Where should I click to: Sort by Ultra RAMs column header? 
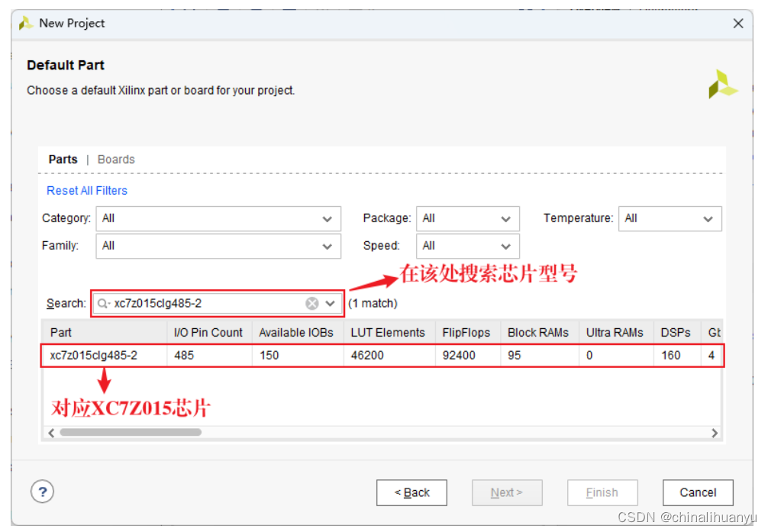coord(615,333)
